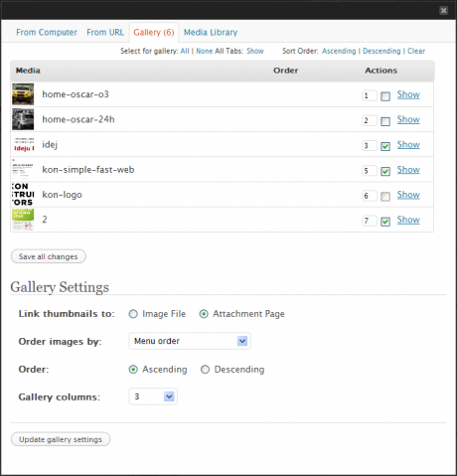457x476 pixels.
Task: Show details for item 2
Action: (408, 220)
